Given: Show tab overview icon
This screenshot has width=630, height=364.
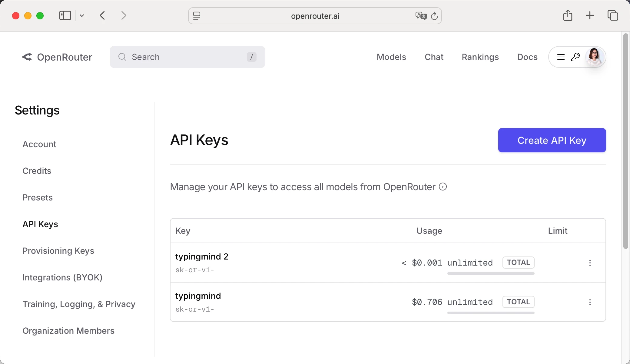Looking at the screenshot, I should coord(612,16).
